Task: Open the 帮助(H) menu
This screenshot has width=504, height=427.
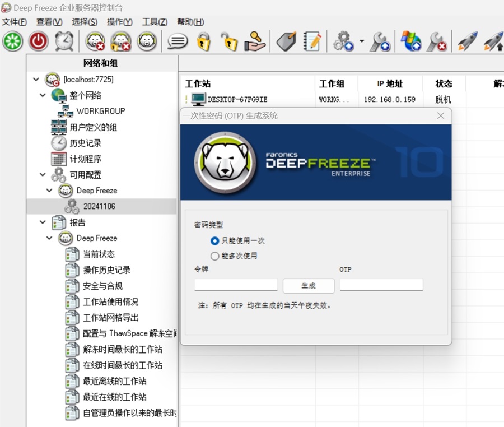Action: (x=190, y=22)
